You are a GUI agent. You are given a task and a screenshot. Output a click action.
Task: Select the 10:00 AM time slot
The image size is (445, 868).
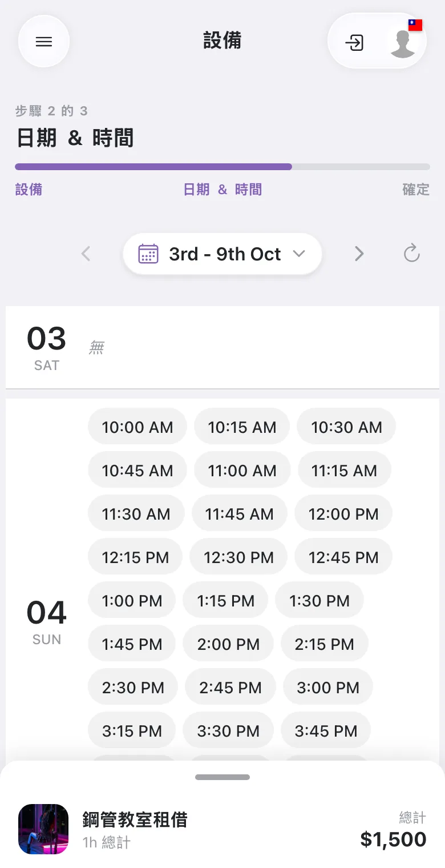click(x=137, y=427)
